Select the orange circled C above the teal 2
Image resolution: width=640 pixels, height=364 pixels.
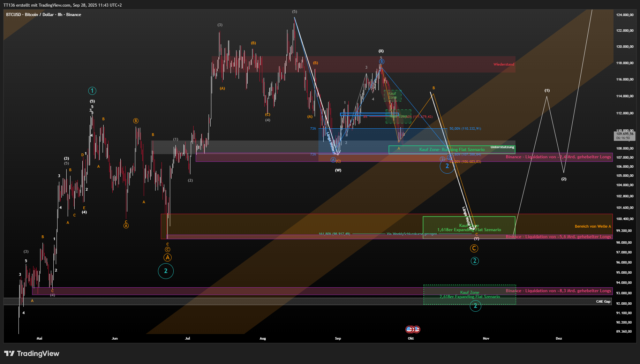pyautogui.click(x=474, y=248)
